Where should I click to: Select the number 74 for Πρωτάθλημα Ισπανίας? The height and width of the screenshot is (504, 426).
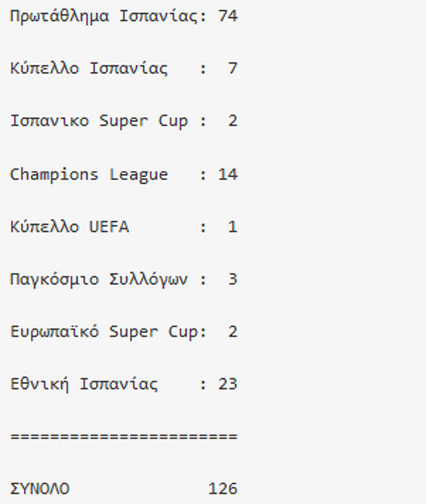[x=228, y=16]
